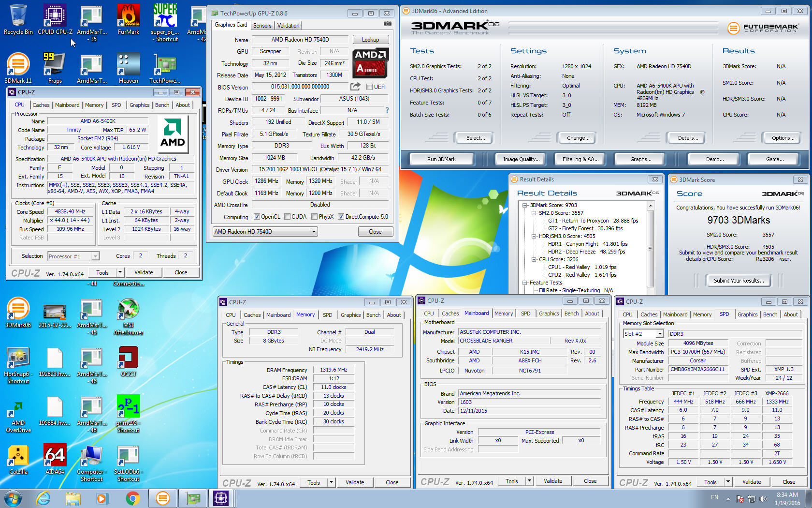This screenshot has width=812, height=508.
Task: Click GPU-Z screenshot camera icon
Action: (388, 24)
